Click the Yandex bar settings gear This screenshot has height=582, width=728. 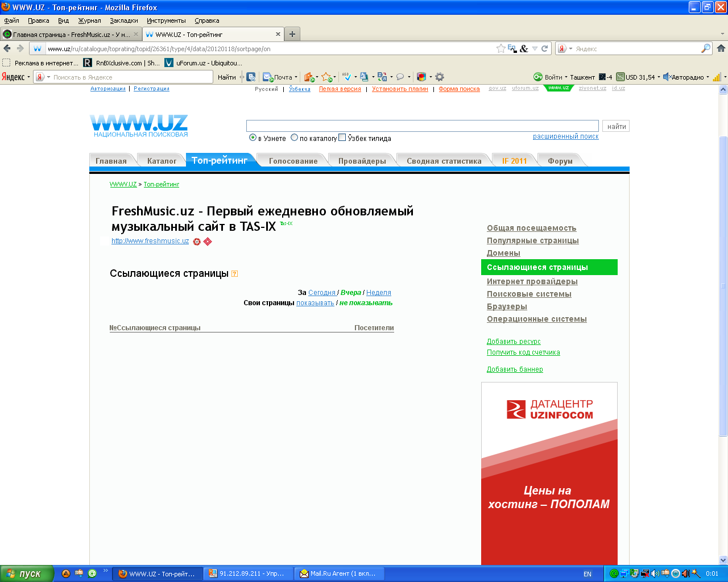click(440, 77)
